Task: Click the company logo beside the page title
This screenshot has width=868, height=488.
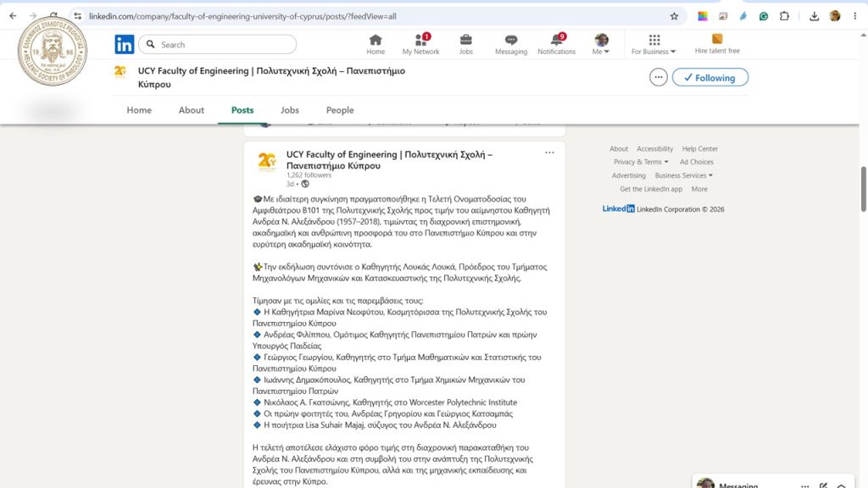Action: point(120,72)
